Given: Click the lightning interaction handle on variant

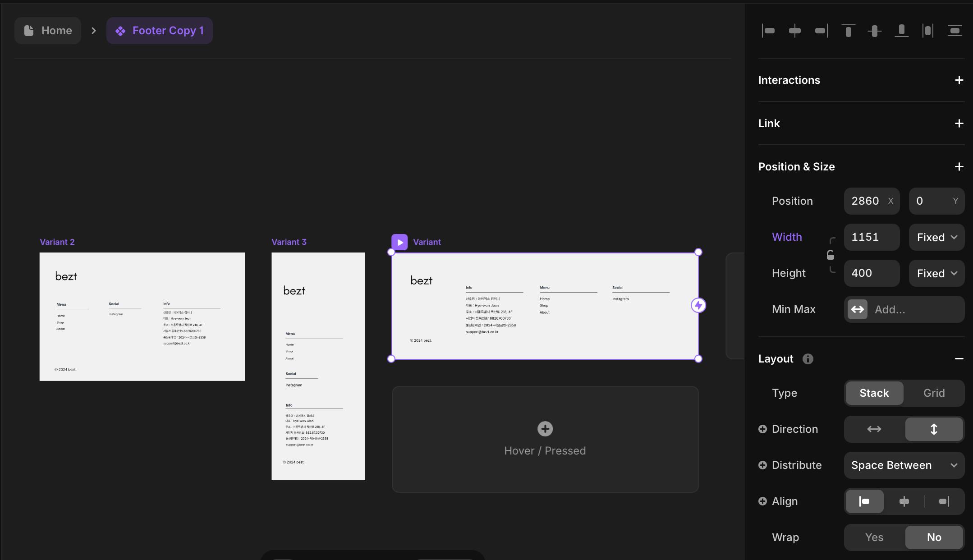Looking at the screenshot, I should (698, 305).
